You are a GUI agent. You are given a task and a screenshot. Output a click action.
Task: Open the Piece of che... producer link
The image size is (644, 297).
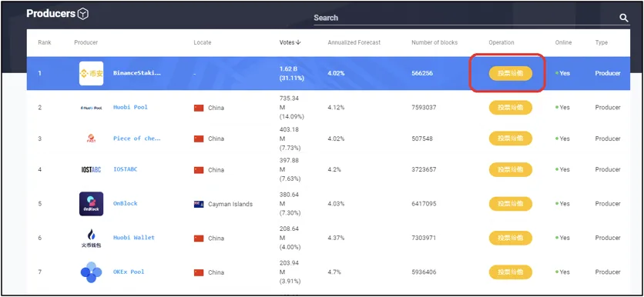(137, 138)
